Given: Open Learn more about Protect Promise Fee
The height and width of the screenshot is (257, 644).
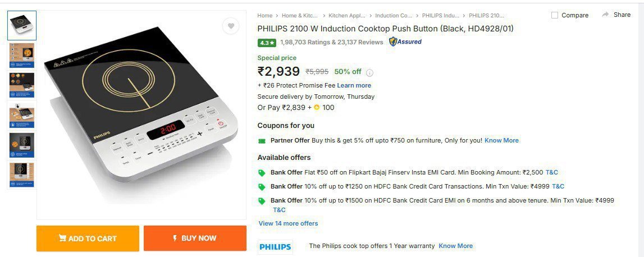Looking at the screenshot, I should 354,85.
